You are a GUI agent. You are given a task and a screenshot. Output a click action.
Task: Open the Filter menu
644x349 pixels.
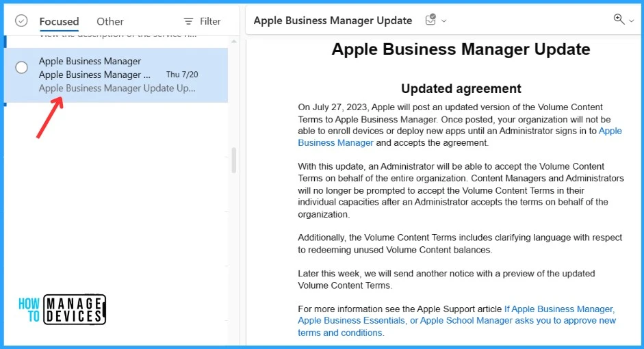tap(202, 21)
